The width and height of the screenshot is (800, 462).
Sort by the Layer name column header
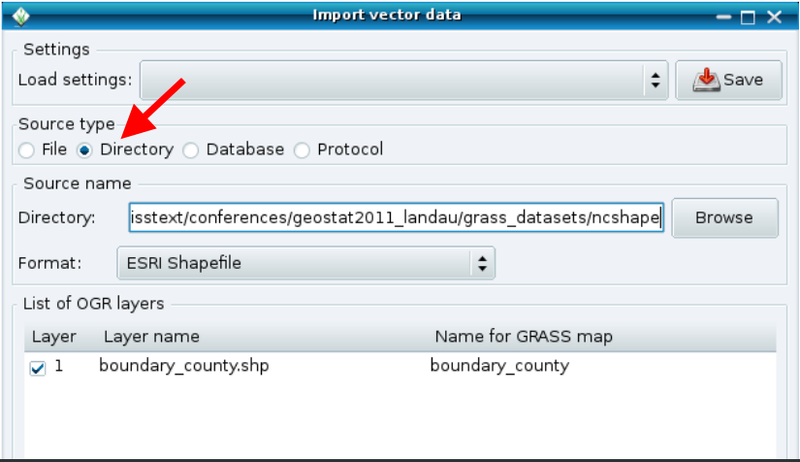151,337
